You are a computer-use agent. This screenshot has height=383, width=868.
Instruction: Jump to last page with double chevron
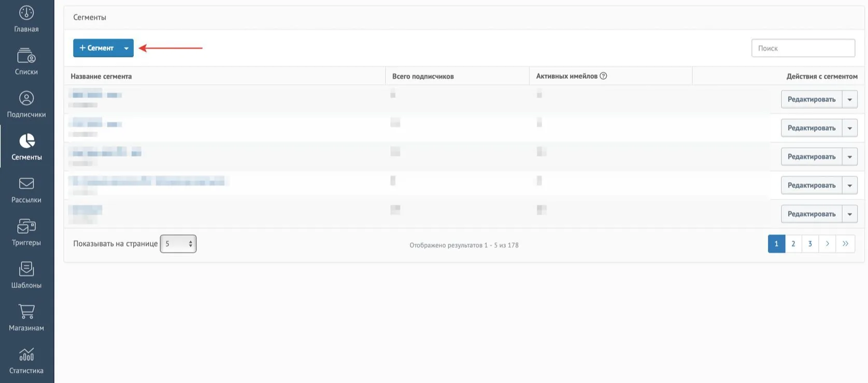[845, 244]
